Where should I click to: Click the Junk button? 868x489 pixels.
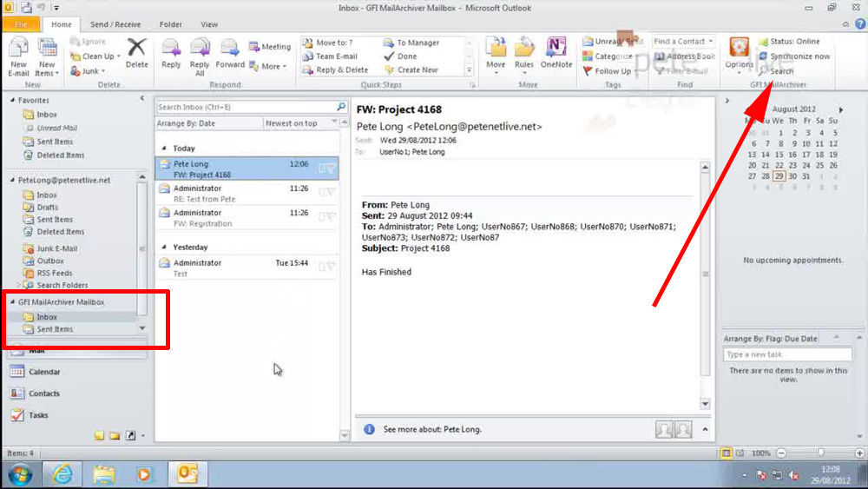(88, 71)
